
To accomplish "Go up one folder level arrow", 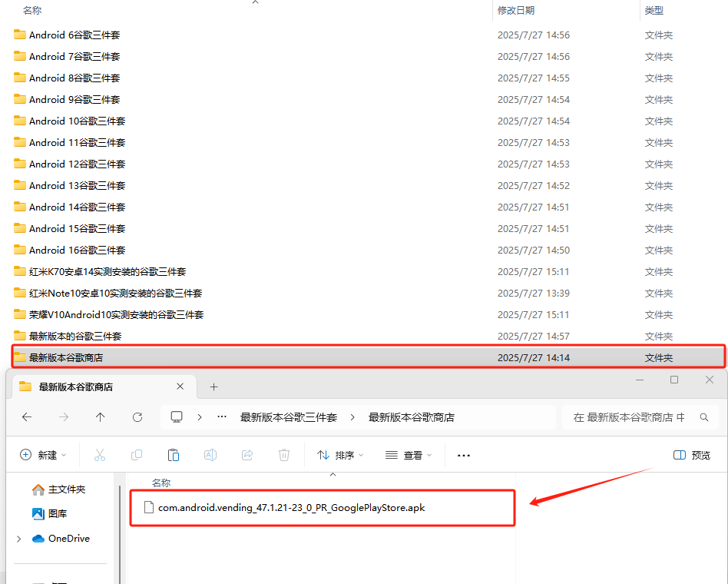I will click(101, 417).
